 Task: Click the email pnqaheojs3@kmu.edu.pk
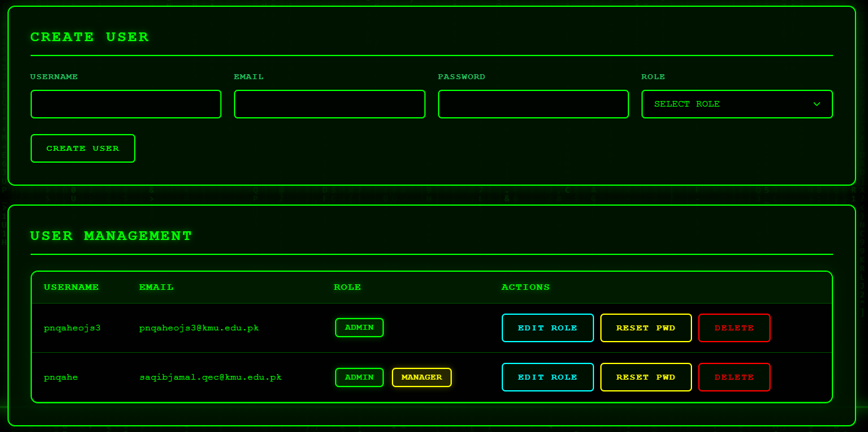point(198,328)
